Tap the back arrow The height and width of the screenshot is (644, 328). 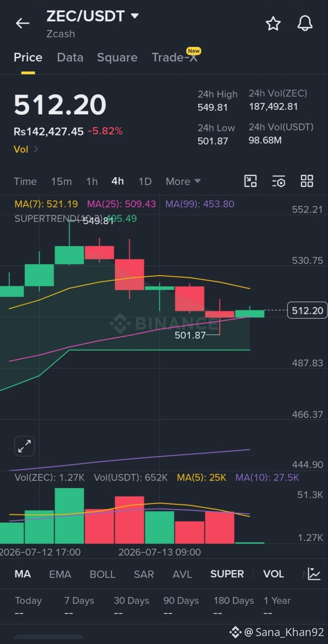click(x=22, y=24)
